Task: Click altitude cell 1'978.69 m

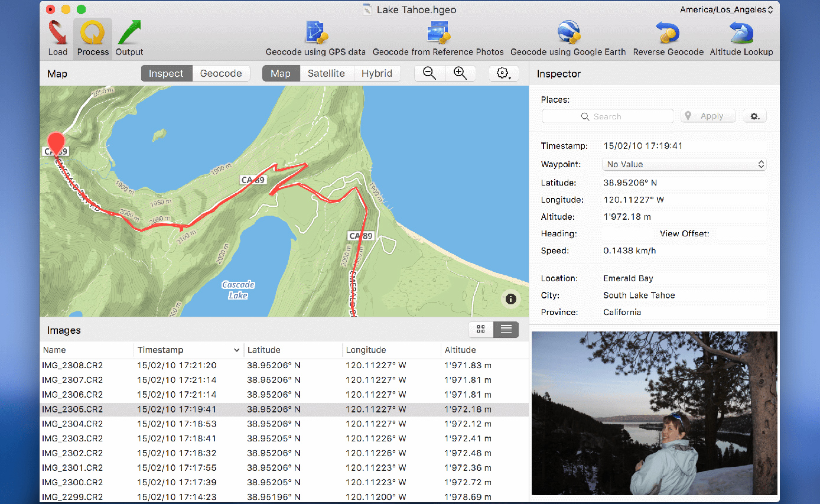Action: (x=468, y=497)
